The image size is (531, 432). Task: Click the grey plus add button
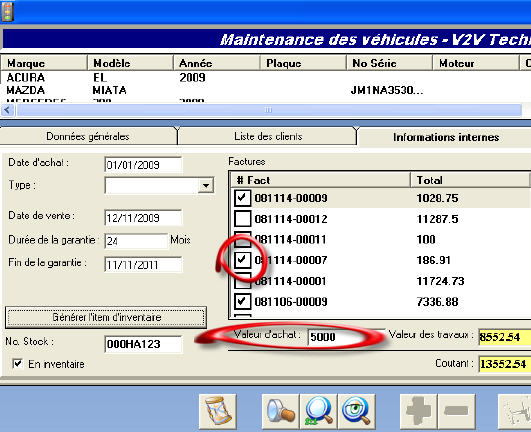coord(418,411)
